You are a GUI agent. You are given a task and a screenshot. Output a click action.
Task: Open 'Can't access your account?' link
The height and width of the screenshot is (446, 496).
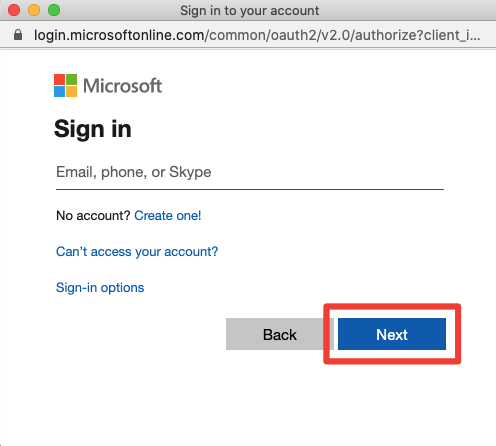[137, 252]
